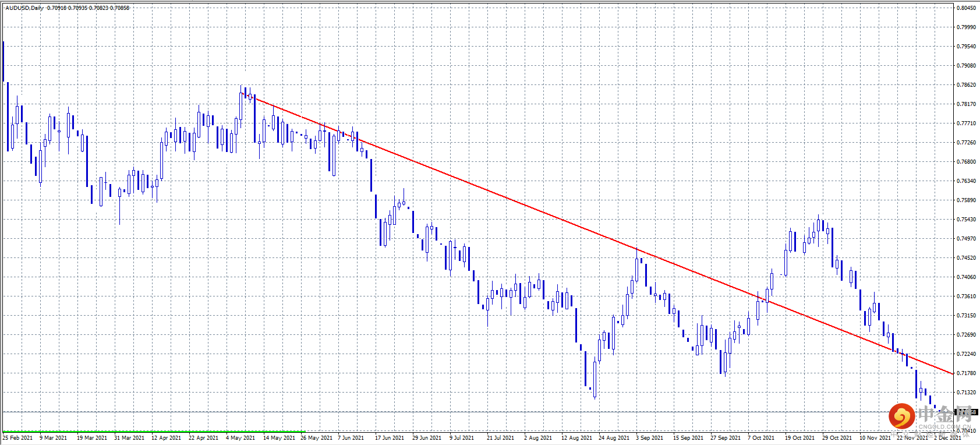Click the green progress bar above dates
Viewport: 980px width, 445px height.
pyautogui.click(x=154, y=432)
